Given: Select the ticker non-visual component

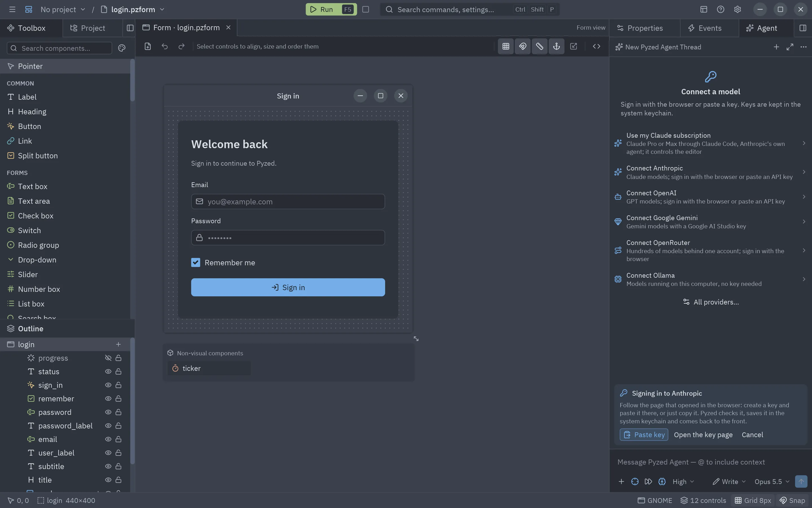Looking at the screenshot, I should click(x=209, y=368).
